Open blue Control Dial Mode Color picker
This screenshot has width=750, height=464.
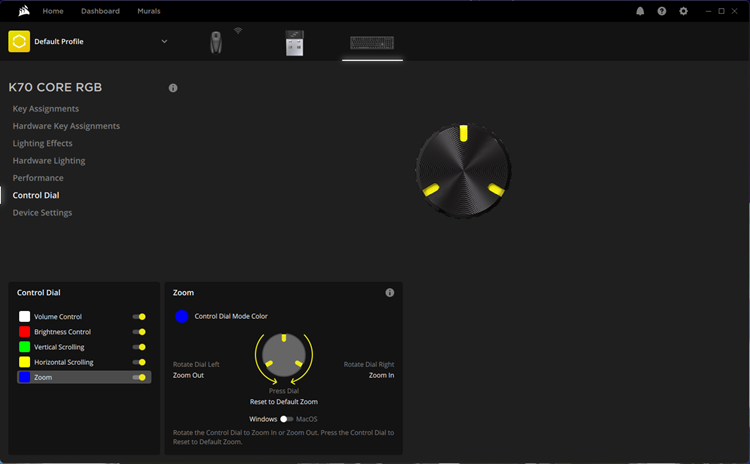point(182,316)
